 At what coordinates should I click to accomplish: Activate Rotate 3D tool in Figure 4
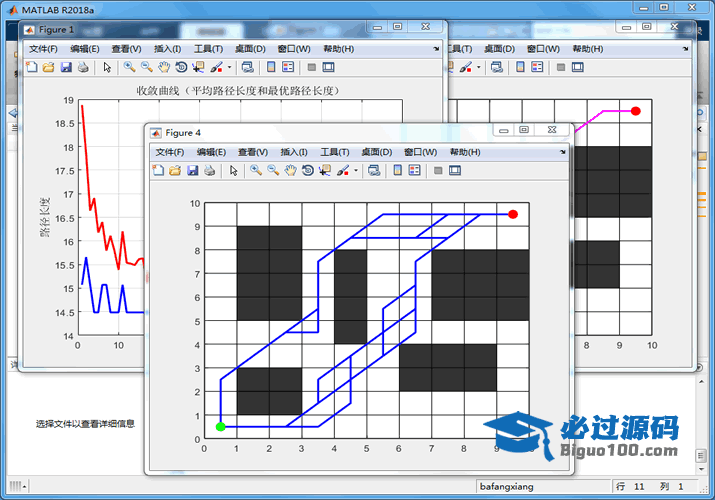[x=308, y=171]
